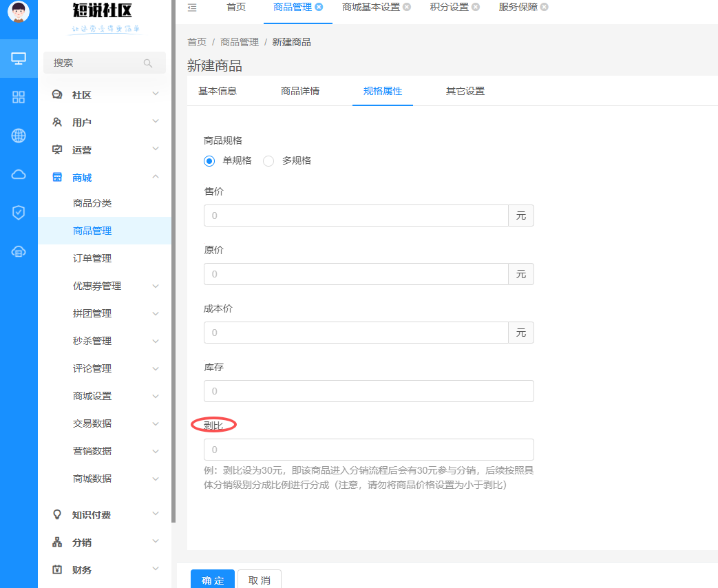Image resolution: width=718 pixels, height=588 pixels.
Task: Expand the 商城数据 submenu chevron
Action: (x=156, y=479)
